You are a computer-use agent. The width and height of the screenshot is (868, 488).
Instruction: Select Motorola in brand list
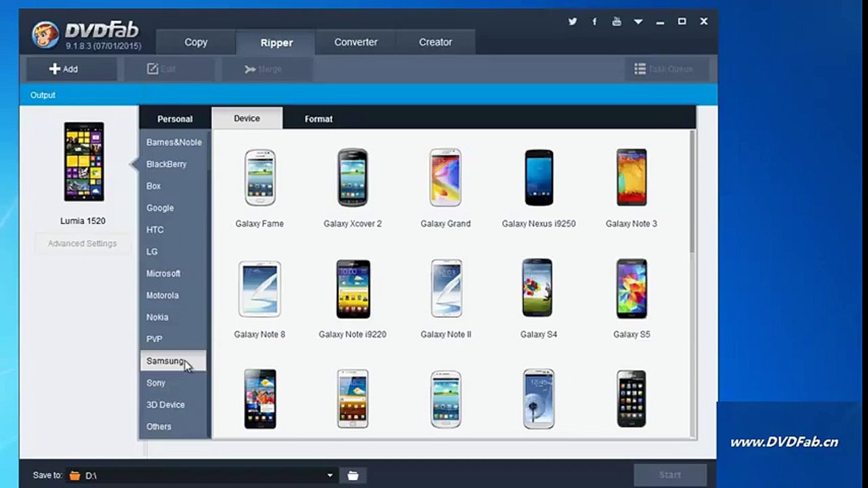click(174, 296)
